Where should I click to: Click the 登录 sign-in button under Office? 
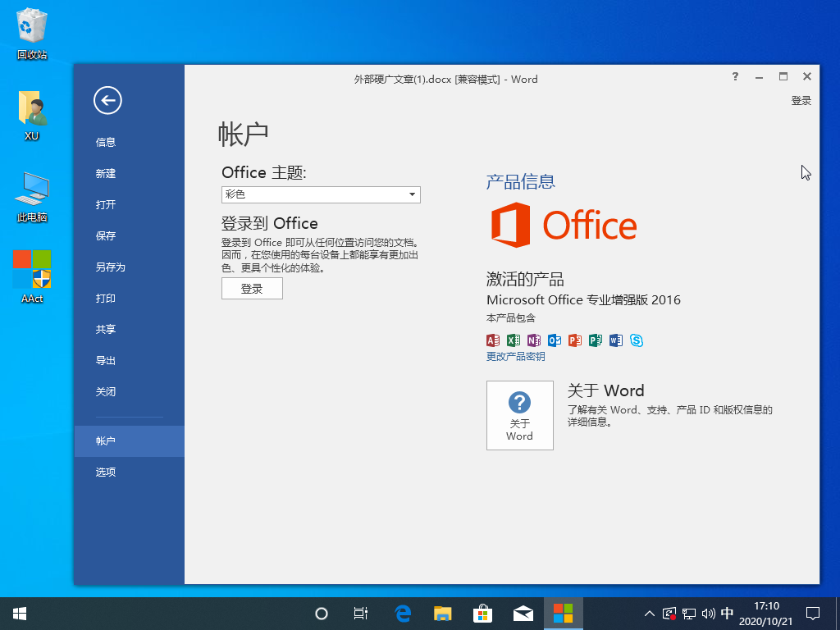point(252,288)
